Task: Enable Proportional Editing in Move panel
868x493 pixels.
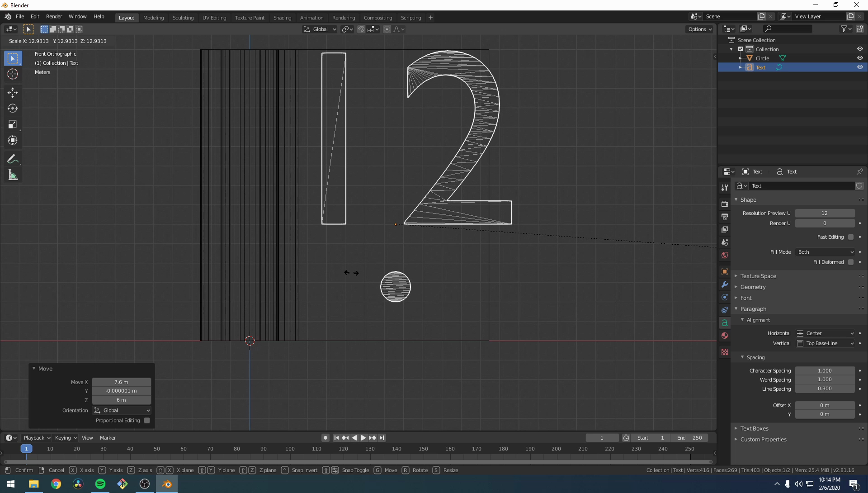Action: pyautogui.click(x=147, y=421)
